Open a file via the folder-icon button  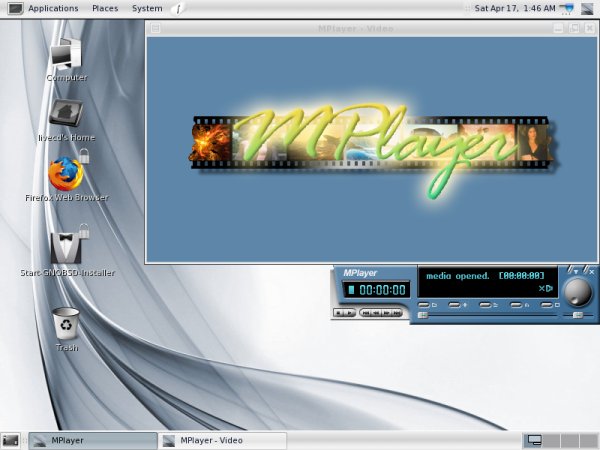[424, 305]
